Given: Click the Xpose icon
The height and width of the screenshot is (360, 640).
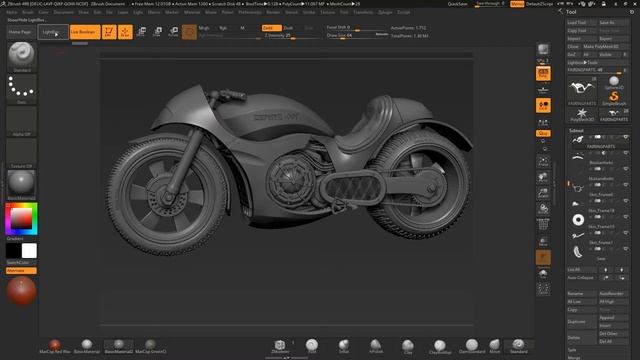Looking at the screenshot, I should (x=543, y=289).
